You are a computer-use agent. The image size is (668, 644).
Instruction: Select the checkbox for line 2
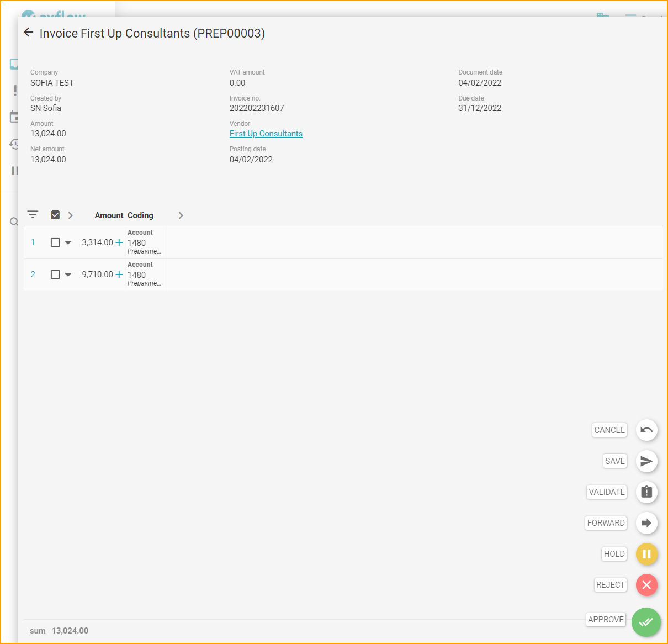pos(55,275)
